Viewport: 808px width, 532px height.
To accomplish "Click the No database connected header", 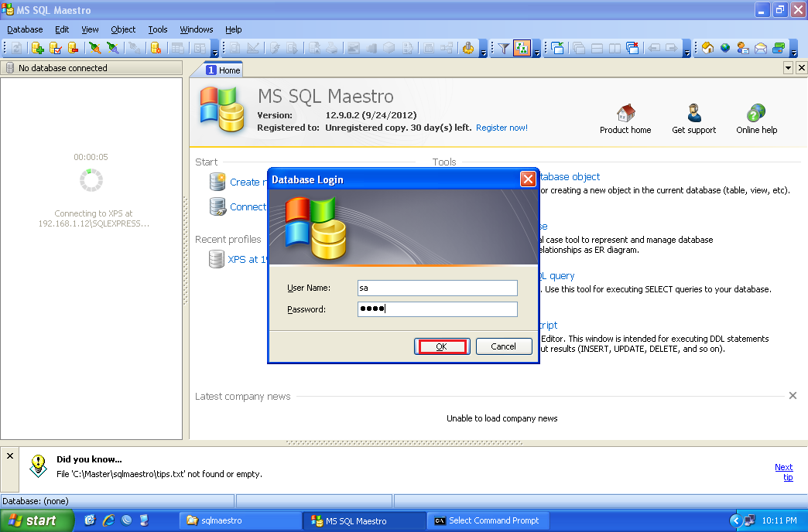I will point(91,68).
